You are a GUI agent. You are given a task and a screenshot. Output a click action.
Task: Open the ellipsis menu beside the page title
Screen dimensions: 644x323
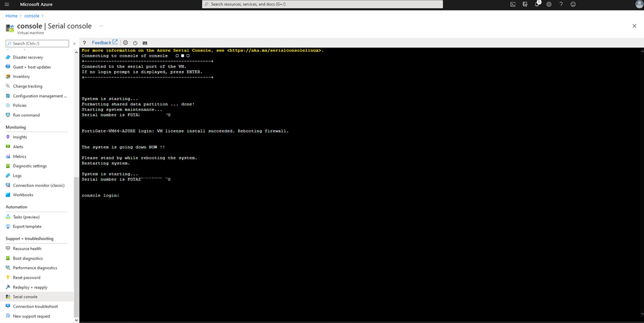(x=101, y=26)
